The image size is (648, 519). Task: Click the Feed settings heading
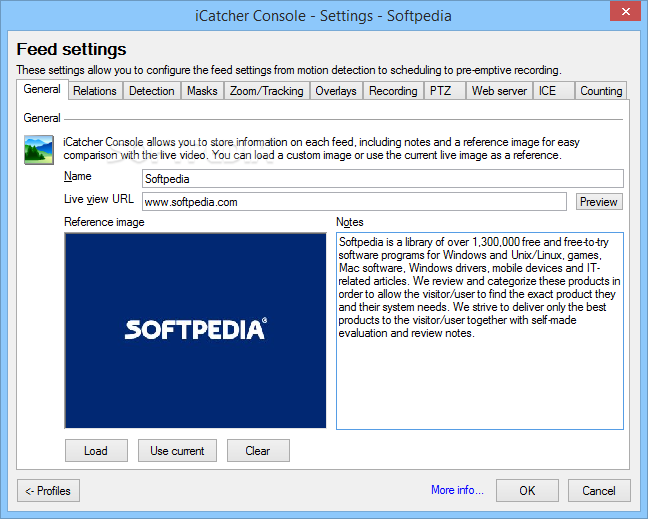pyautogui.click(x=71, y=49)
